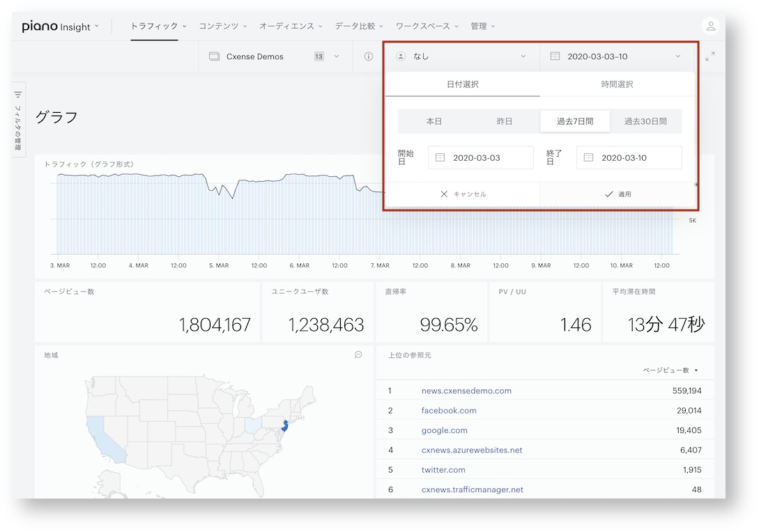Click the fullscreen expand arrows icon
The width and height of the screenshot is (759, 532).
click(x=710, y=56)
